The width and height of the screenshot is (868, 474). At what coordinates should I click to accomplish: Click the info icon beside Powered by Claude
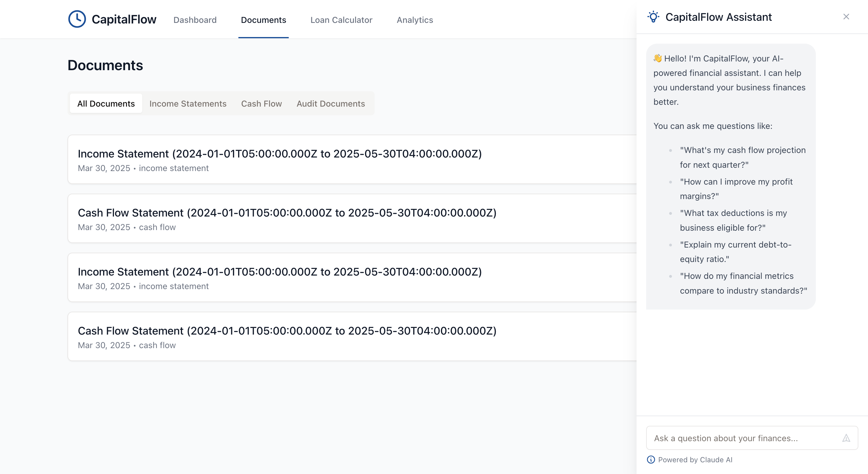click(651, 460)
